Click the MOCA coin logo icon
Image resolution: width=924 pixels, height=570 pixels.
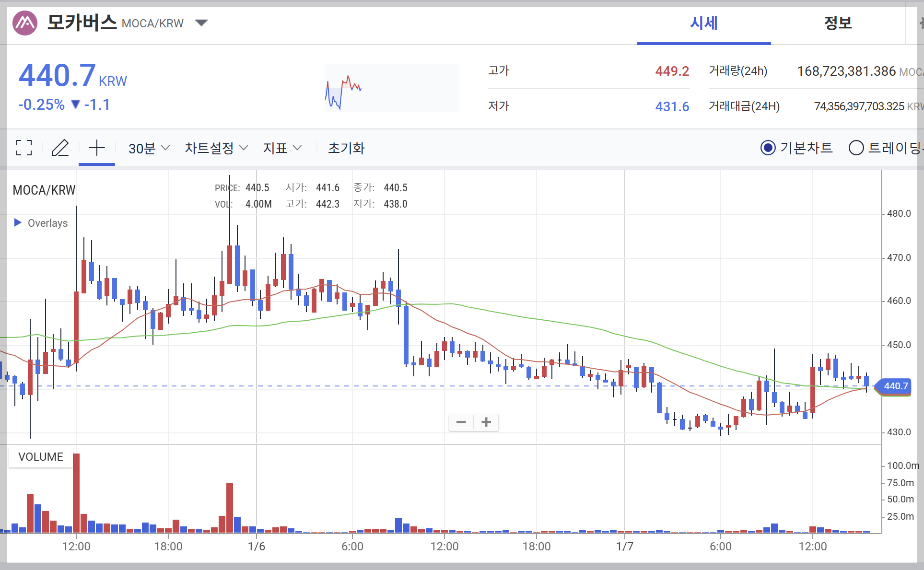pos(25,23)
